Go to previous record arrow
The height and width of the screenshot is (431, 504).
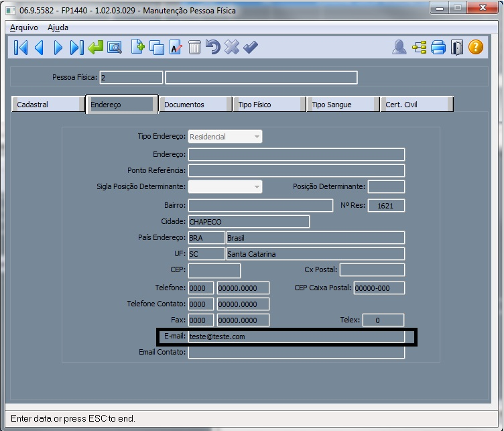pos(39,48)
